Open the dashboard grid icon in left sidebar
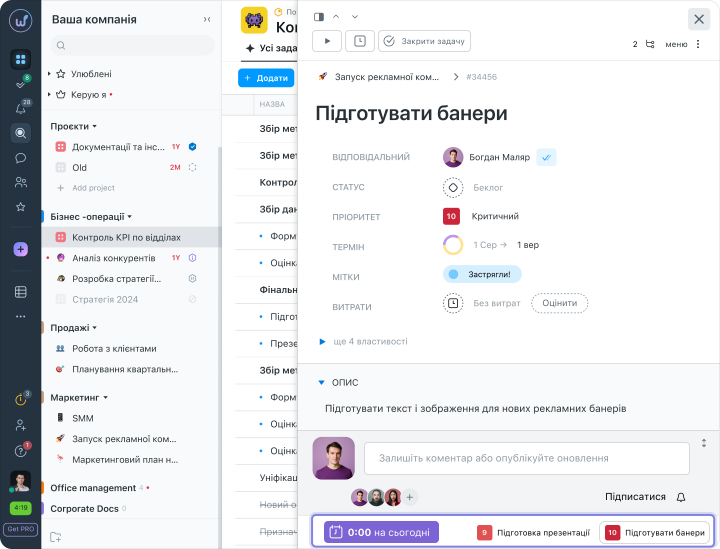This screenshot has height=549, width=720. tap(20, 59)
